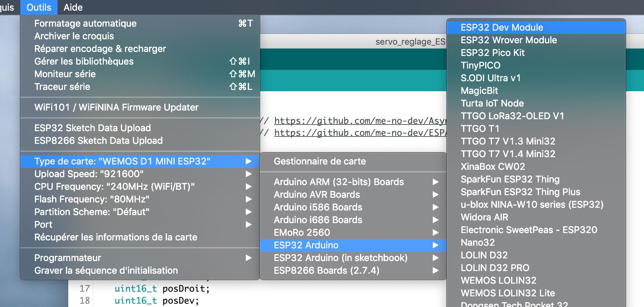Expand Arduino ARM (32-bits) Boards
This screenshot has width=644, height=307.
point(353,182)
